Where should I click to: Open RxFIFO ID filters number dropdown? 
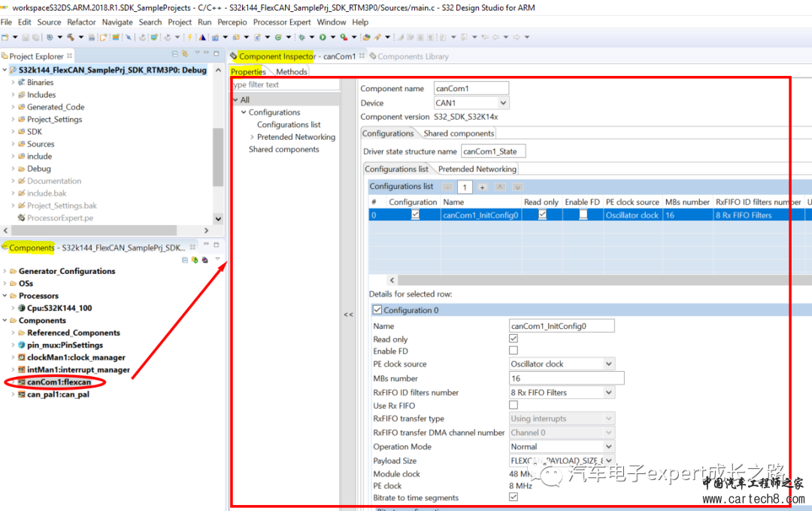(609, 392)
